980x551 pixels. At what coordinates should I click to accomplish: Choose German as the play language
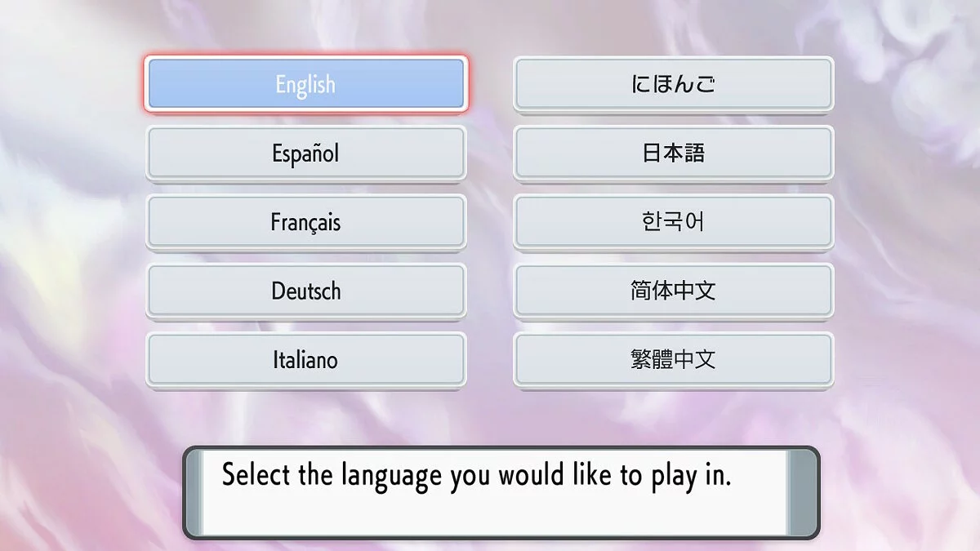(305, 291)
